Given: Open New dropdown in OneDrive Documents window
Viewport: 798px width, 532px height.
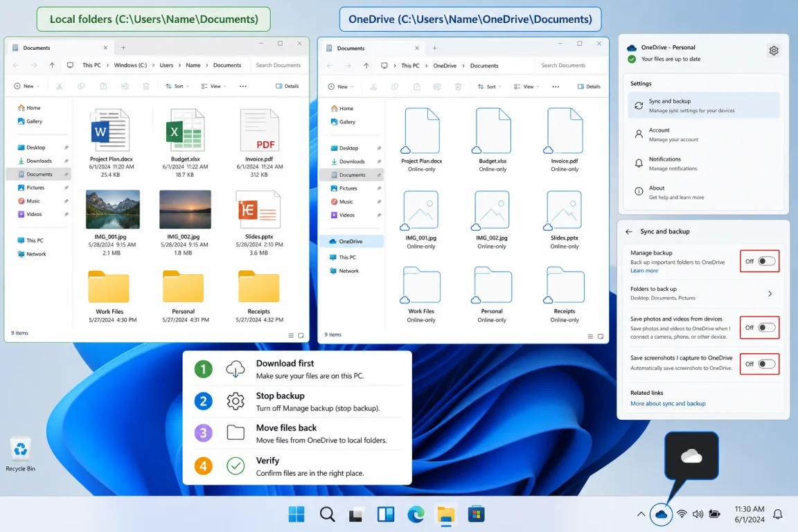Looking at the screenshot, I should pyautogui.click(x=341, y=87).
